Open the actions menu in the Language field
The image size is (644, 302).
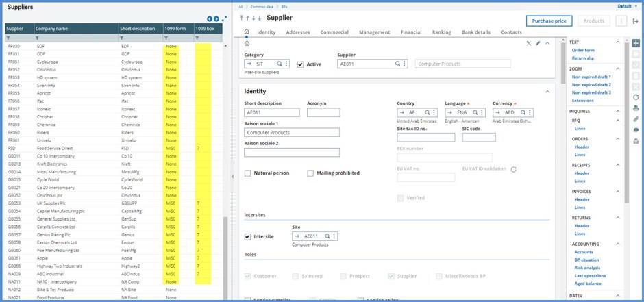click(x=482, y=112)
